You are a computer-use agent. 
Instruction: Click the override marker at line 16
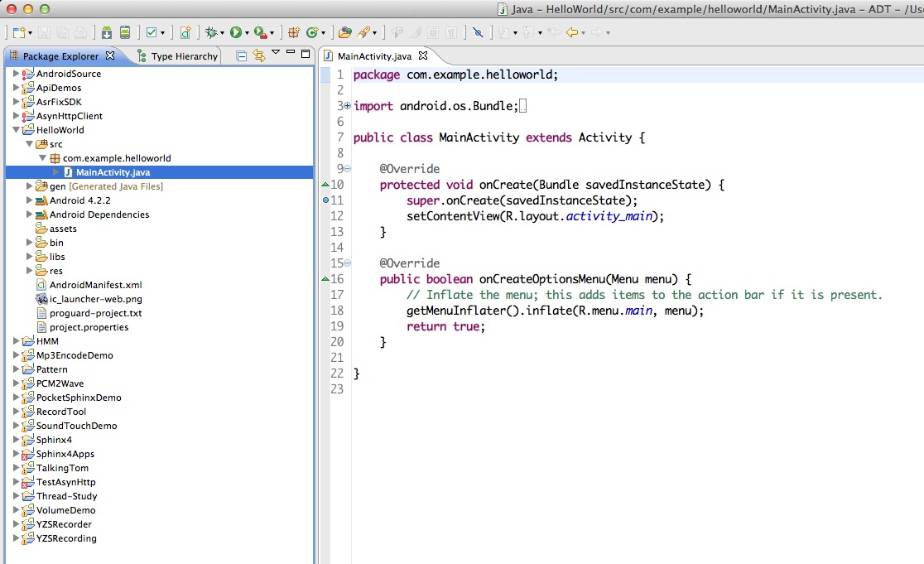pos(325,279)
